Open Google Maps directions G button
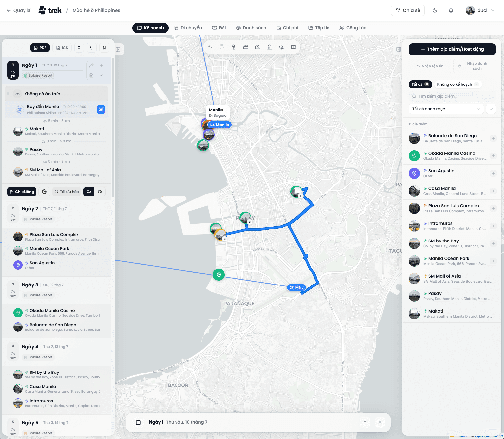The height and width of the screenshot is (439, 504). pos(44,192)
